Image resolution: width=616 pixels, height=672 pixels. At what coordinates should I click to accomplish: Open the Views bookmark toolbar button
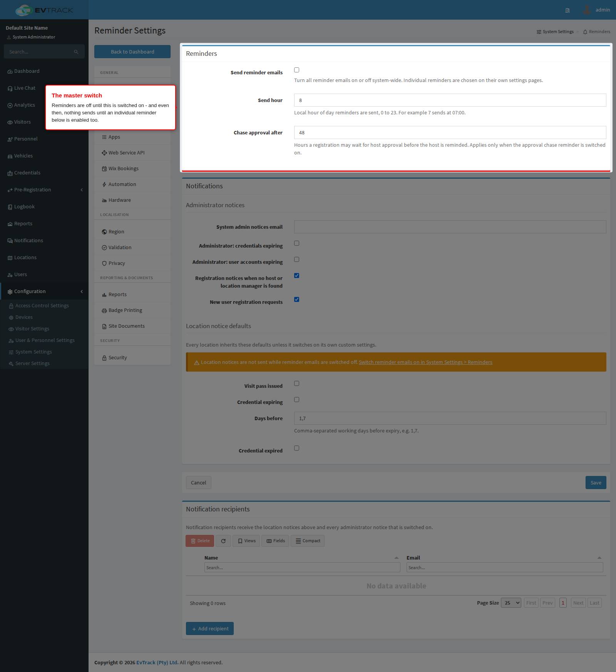click(x=246, y=541)
